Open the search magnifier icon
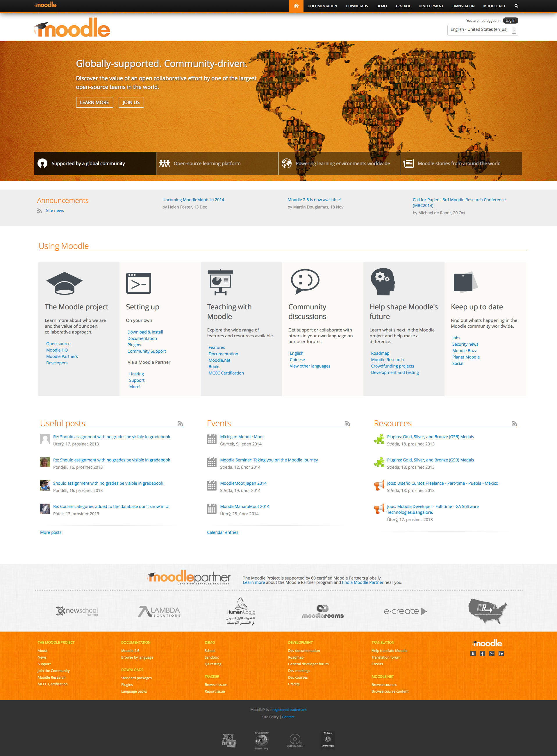The width and height of the screenshot is (557, 756). point(516,6)
